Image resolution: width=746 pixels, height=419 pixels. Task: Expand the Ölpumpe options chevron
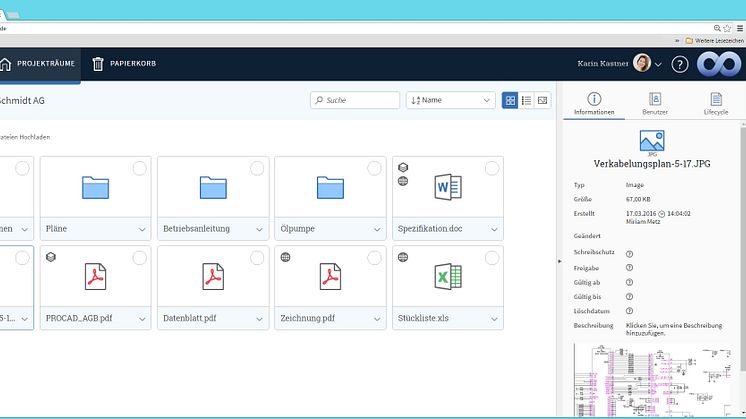pos(377,230)
